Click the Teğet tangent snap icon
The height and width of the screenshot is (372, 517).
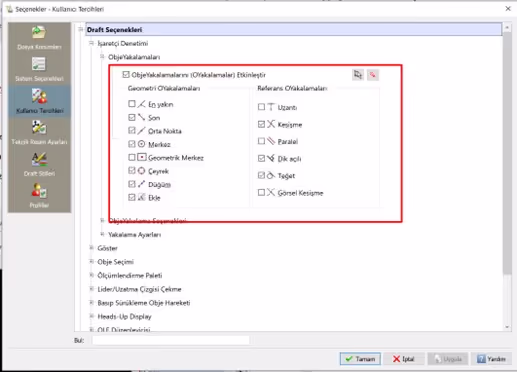[x=271, y=175]
